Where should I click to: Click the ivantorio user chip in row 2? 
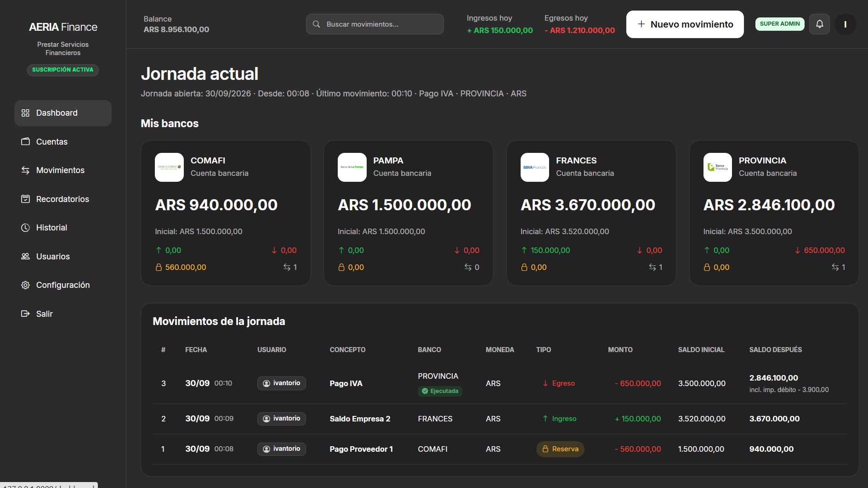281,419
